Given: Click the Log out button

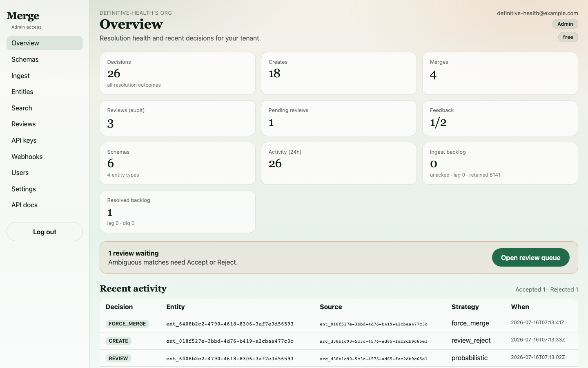Looking at the screenshot, I should 45,232.
